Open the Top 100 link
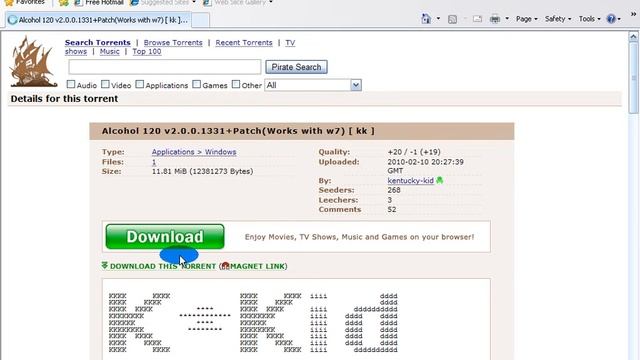 point(147,51)
